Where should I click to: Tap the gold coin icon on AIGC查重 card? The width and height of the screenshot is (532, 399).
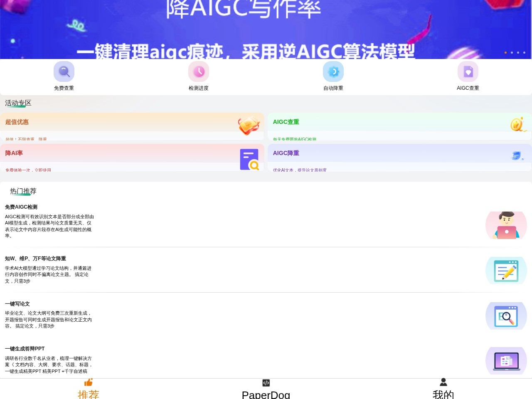pos(517,125)
